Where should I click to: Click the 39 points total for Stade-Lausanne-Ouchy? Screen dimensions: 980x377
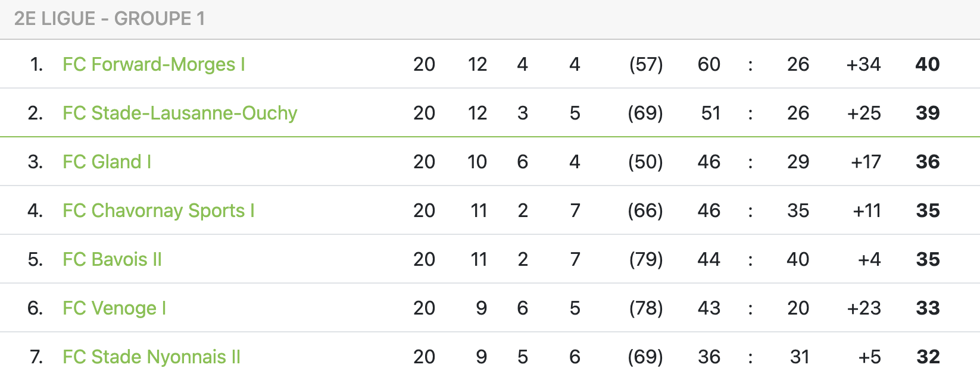pyautogui.click(x=927, y=113)
